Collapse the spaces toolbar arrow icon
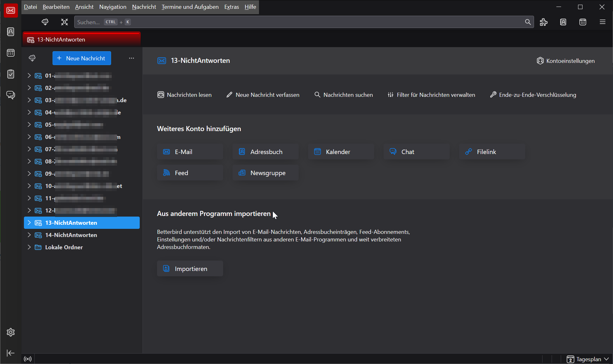Image resolution: width=613 pixels, height=364 pixels. click(x=11, y=353)
